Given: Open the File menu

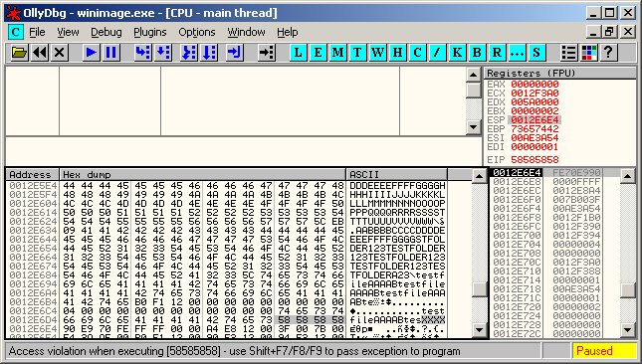Looking at the screenshot, I should click(x=37, y=32).
